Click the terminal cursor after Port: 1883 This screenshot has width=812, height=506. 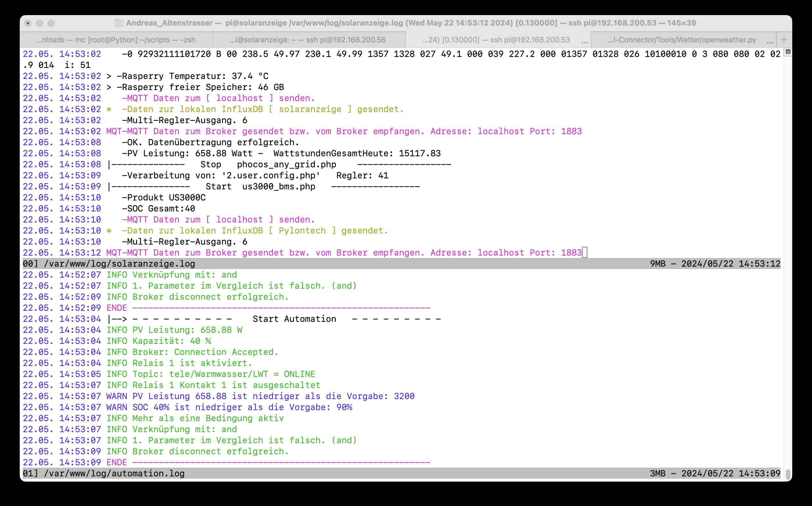click(585, 253)
